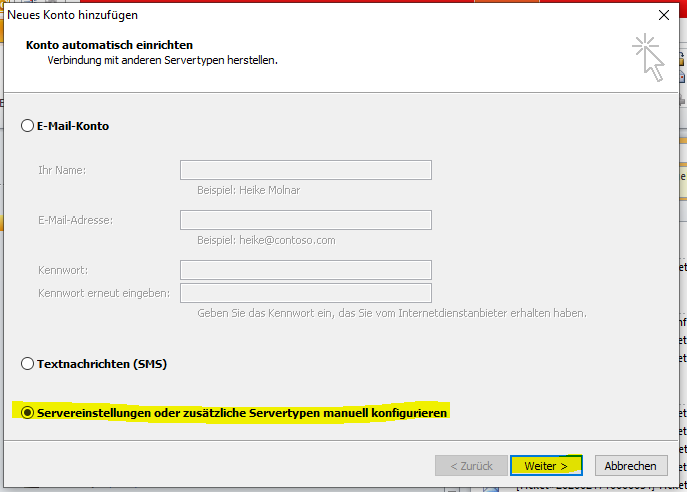Image resolution: width=687 pixels, height=492 pixels.
Task: Click the Konto automatisch einrichten heading
Action: point(110,45)
